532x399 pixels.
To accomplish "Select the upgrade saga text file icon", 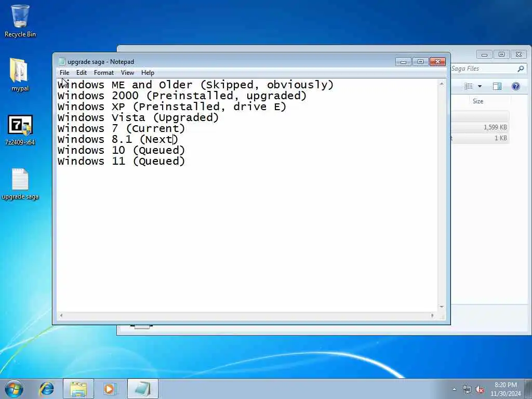I will click(x=20, y=184).
